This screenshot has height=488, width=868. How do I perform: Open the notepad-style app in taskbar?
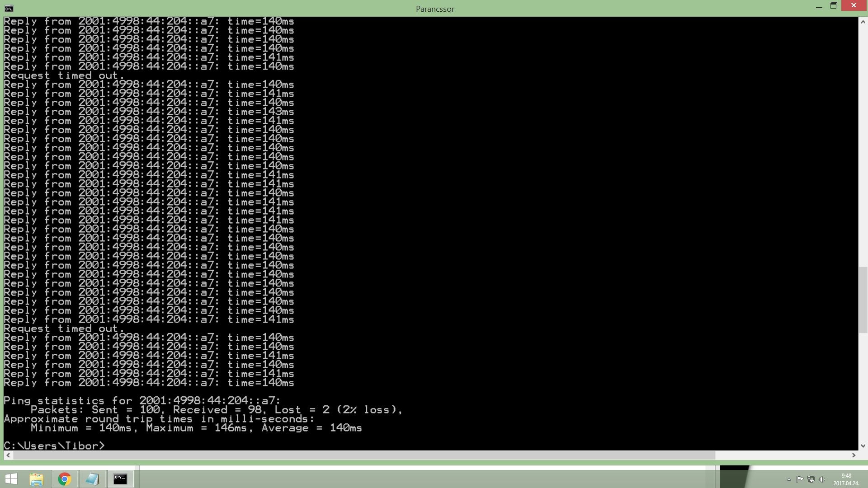[92, 479]
